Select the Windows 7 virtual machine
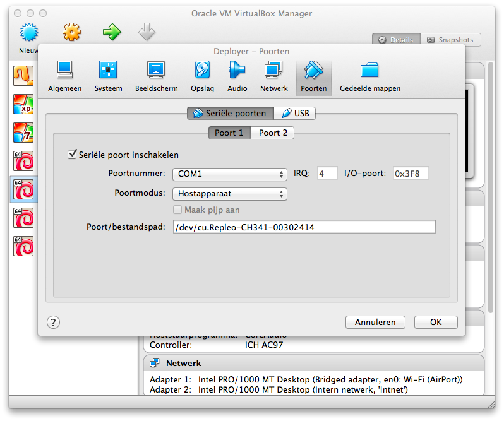 pyautogui.click(x=23, y=133)
